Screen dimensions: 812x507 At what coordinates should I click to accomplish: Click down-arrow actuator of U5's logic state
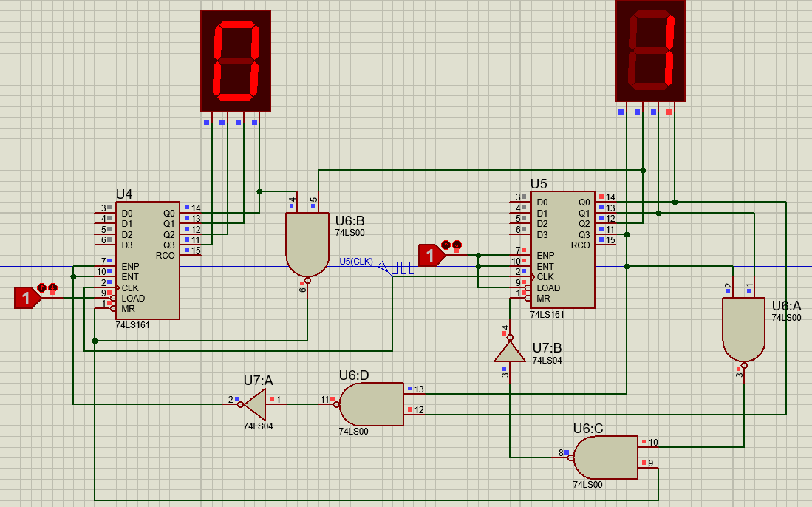coord(457,245)
